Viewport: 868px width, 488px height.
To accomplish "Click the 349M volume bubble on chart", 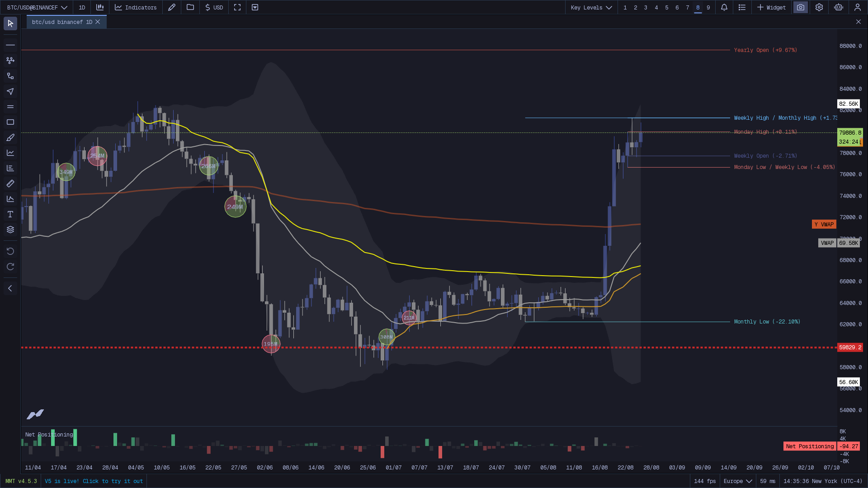I will (x=66, y=172).
